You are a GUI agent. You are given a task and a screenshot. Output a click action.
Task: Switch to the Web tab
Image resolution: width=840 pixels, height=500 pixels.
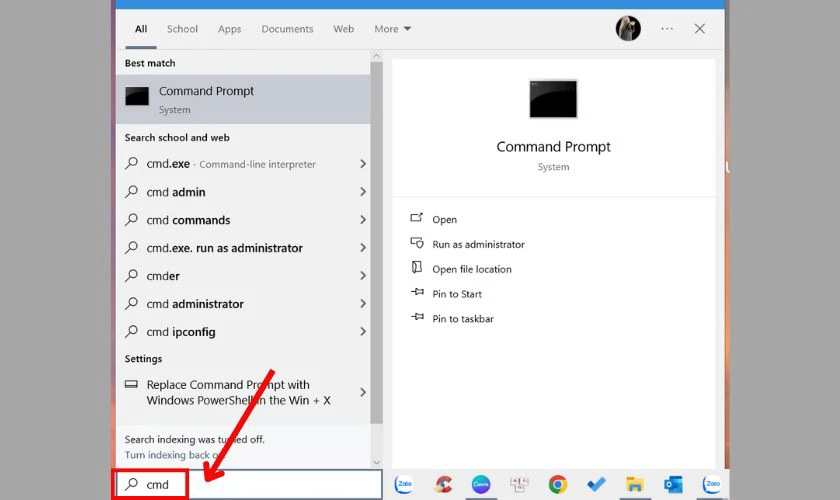[343, 29]
